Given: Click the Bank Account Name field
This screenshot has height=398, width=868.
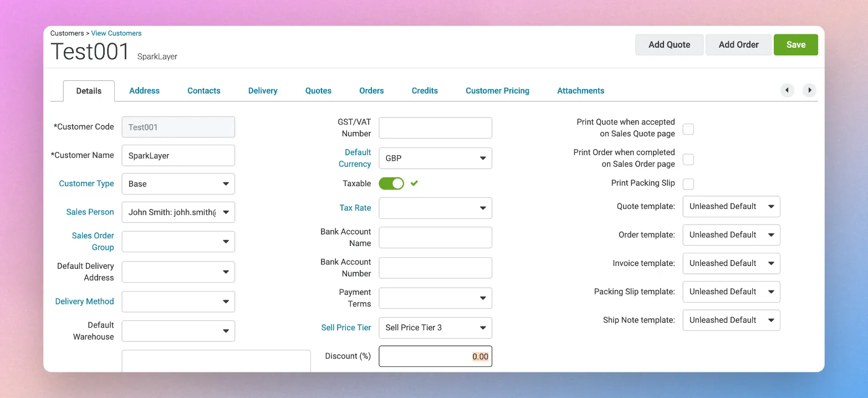Looking at the screenshot, I should tap(436, 237).
